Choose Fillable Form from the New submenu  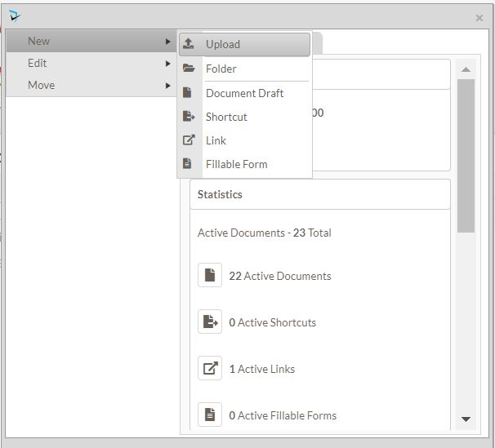pyautogui.click(x=236, y=164)
